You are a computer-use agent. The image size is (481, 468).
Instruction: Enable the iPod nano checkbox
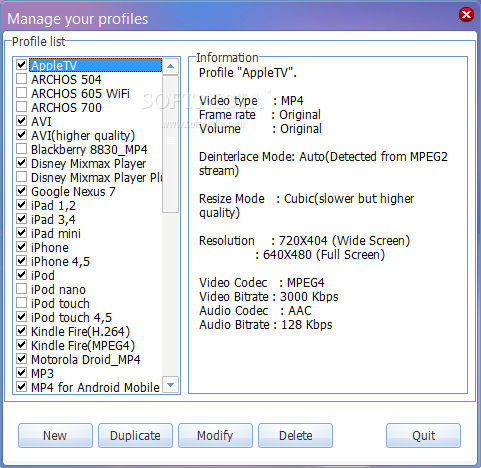pos(22,289)
